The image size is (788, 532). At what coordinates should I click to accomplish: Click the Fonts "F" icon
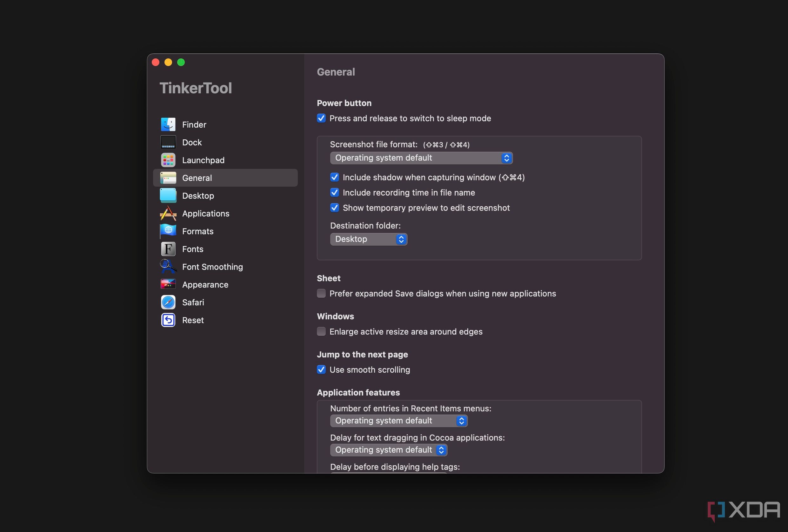(168, 249)
